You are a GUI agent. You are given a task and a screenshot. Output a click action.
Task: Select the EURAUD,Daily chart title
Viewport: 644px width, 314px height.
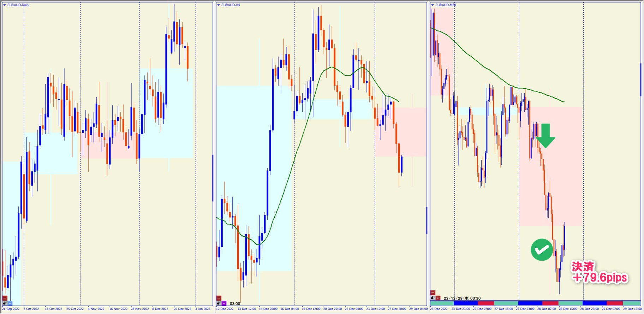click(18, 5)
